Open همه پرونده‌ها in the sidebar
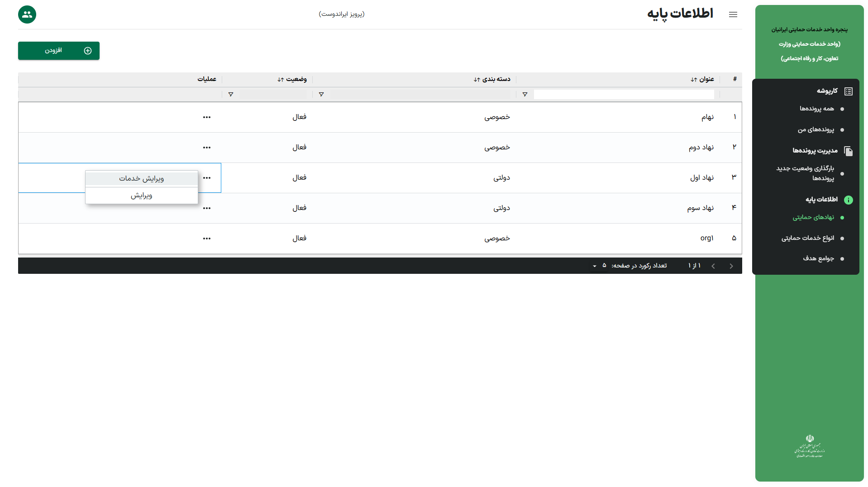This screenshot has height=487, width=868. [816, 109]
